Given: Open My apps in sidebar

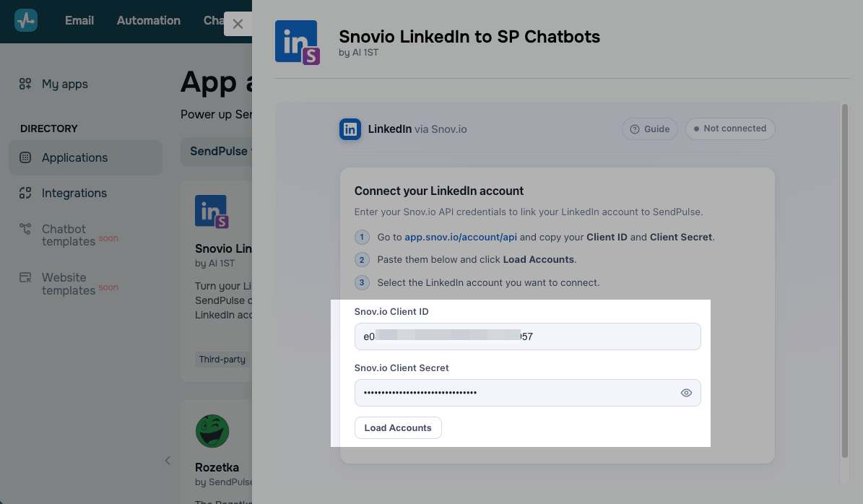Looking at the screenshot, I should (x=65, y=84).
